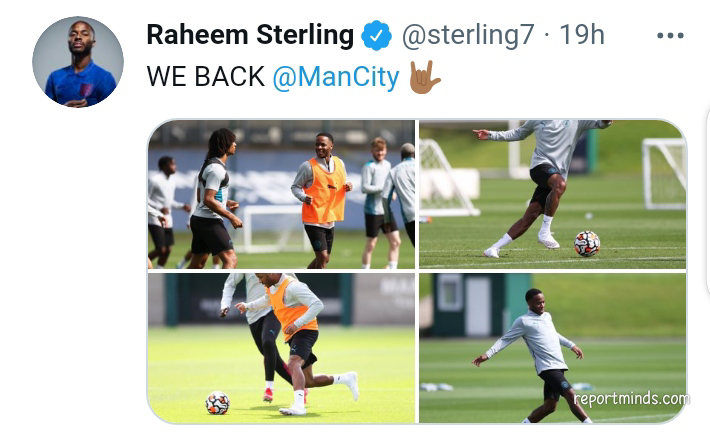Click the WE BACK tweet text
This screenshot has height=432, width=710.
(x=205, y=77)
